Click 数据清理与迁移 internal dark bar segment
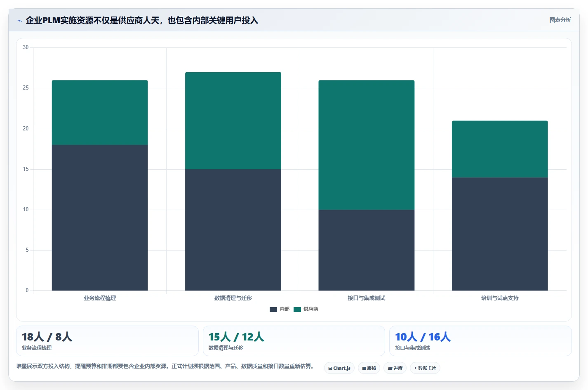588x390 pixels. coord(233,230)
